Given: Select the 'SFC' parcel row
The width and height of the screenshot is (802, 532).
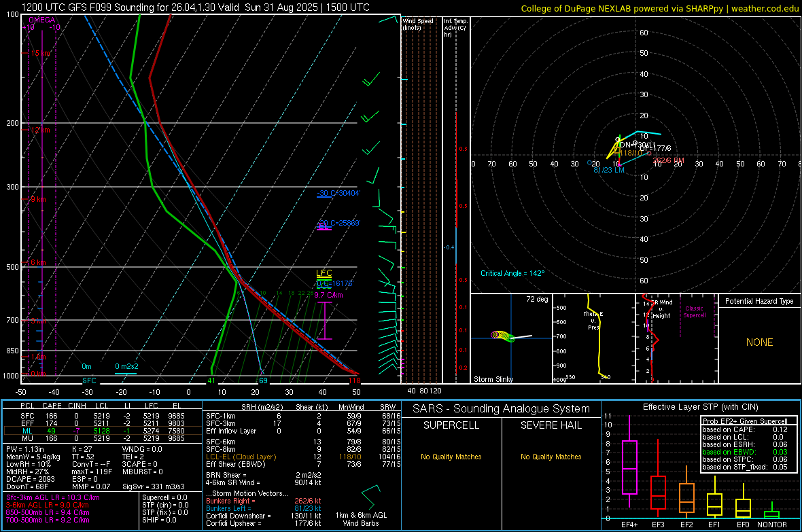Looking at the screenshot, I should 103,416.
